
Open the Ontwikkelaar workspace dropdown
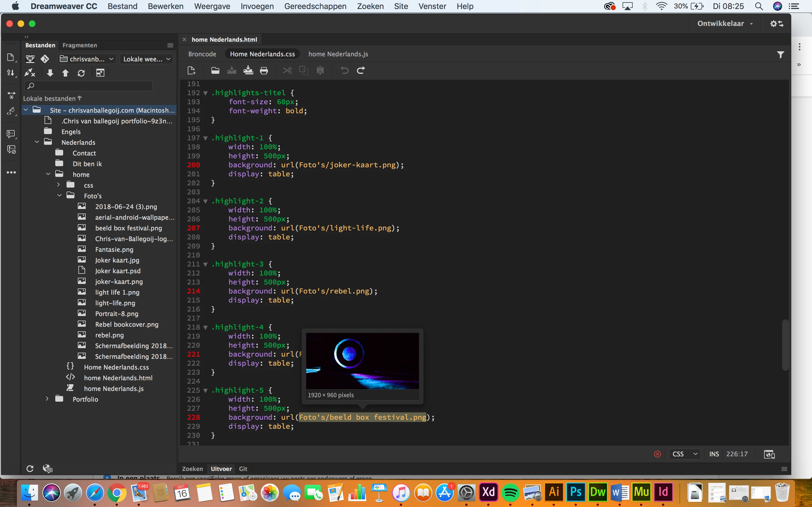(725, 23)
